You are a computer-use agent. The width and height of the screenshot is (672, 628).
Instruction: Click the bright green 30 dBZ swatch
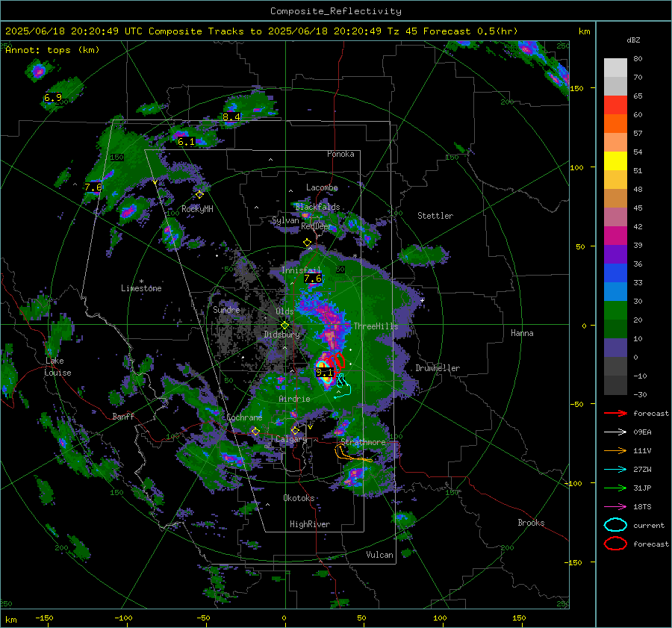tap(615, 310)
